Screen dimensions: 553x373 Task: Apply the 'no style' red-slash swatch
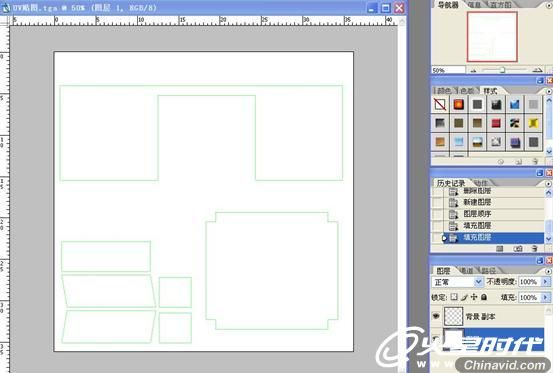click(x=440, y=104)
